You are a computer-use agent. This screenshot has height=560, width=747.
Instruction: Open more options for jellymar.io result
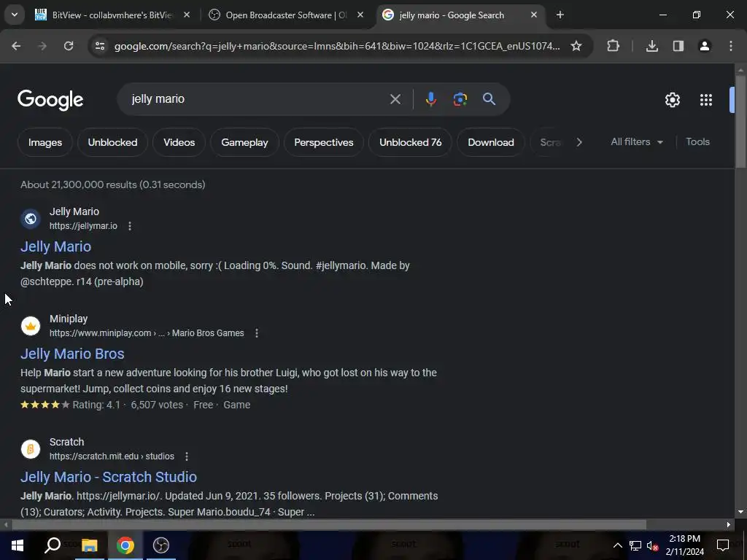click(x=130, y=226)
